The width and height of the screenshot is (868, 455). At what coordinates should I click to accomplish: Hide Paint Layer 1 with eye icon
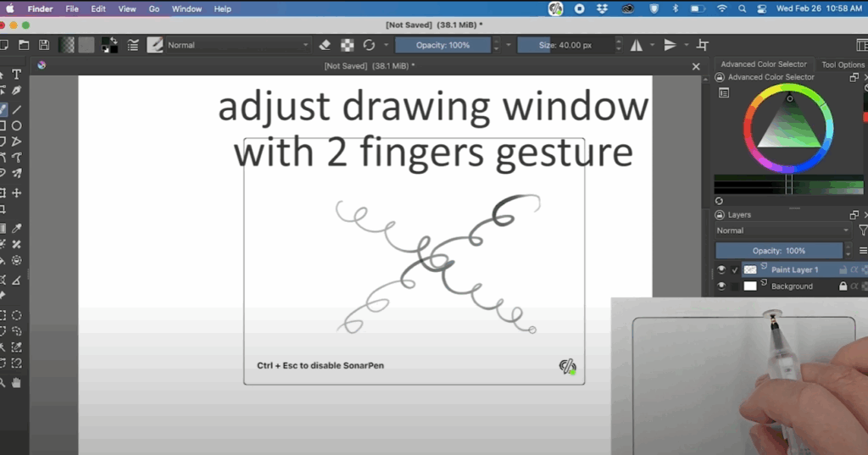tap(721, 269)
